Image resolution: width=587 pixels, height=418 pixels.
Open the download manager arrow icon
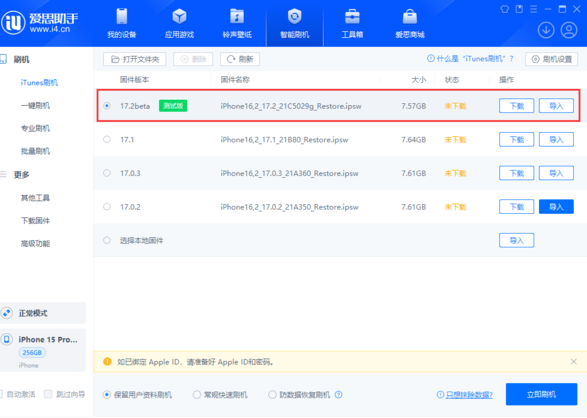point(546,30)
